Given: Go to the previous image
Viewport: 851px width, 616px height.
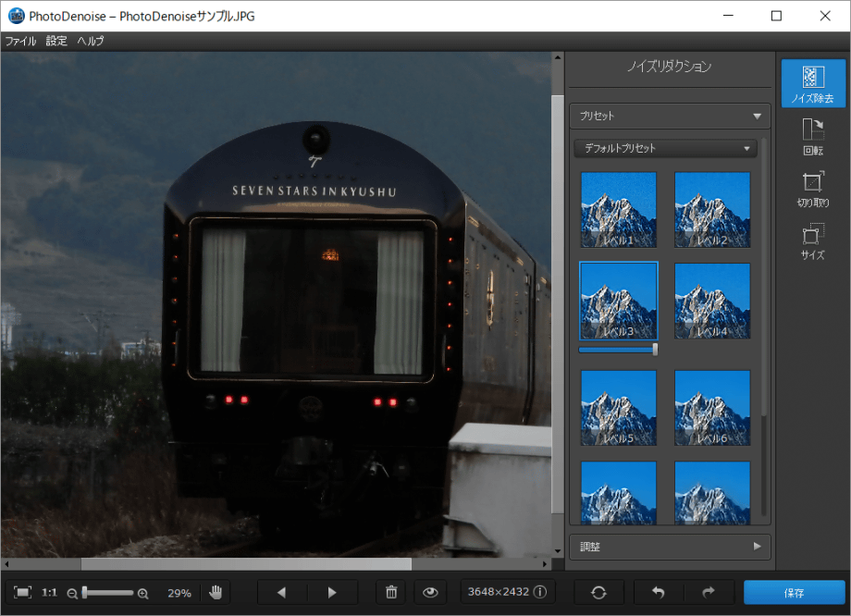Looking at the screenshot, I should (282, 592).
